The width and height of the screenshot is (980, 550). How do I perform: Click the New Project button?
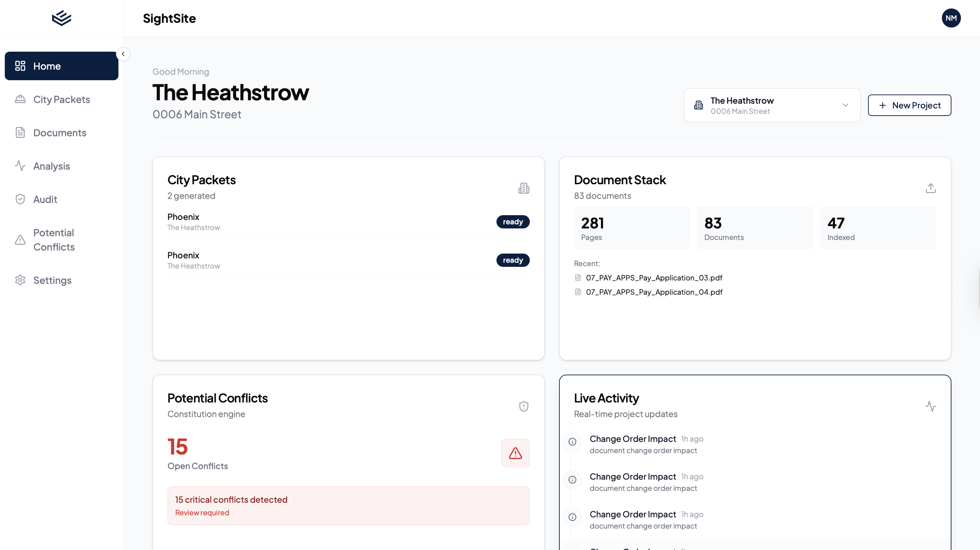pos(909,105)
